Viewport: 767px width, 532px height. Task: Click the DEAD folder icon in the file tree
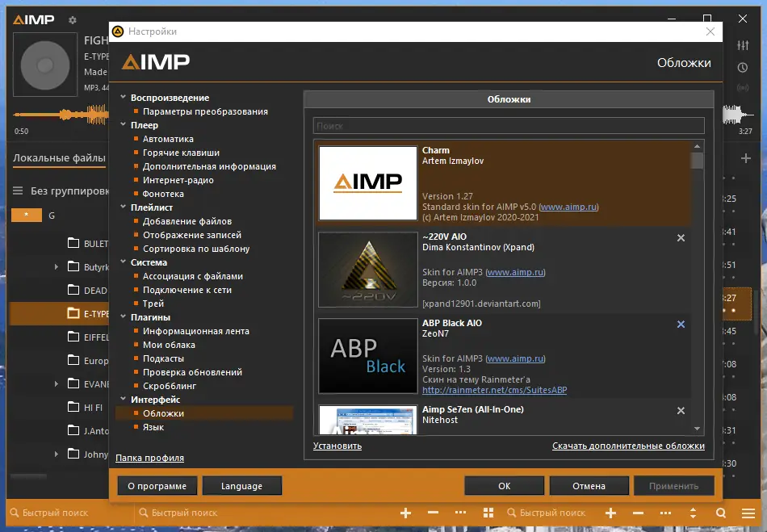[73, 290]
